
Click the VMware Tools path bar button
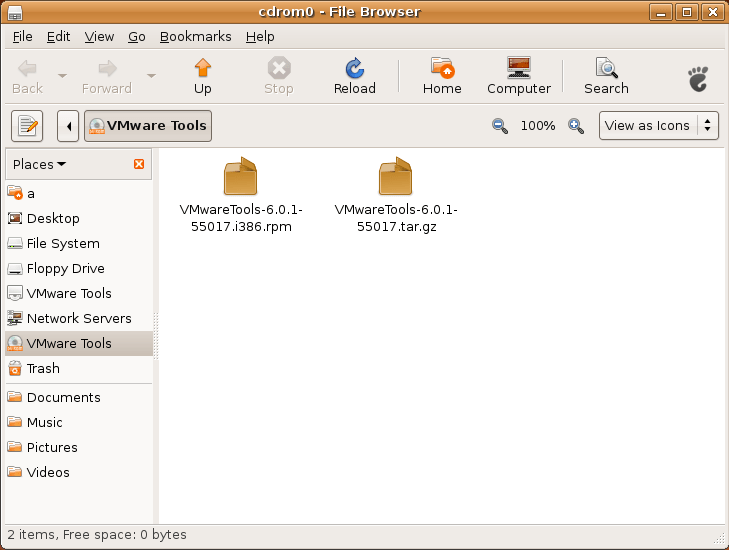coord(148,126)
